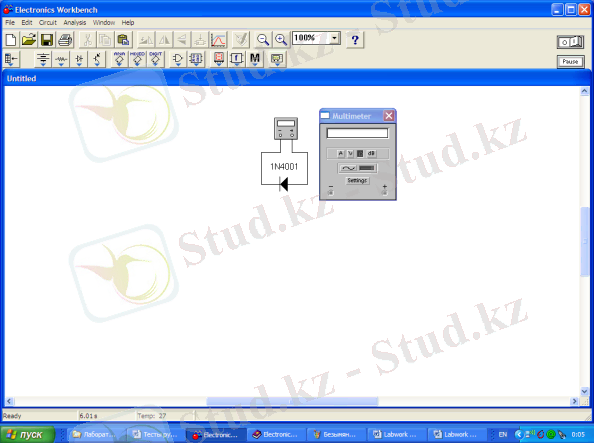Switch multimeter to AC sine mode
Screen dimensions: 594x443
coord(348,168)
